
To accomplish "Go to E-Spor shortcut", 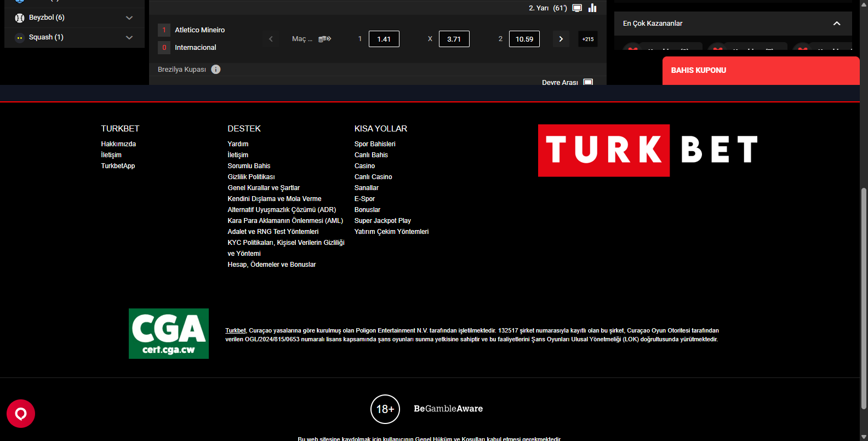I will coord(364,199).
